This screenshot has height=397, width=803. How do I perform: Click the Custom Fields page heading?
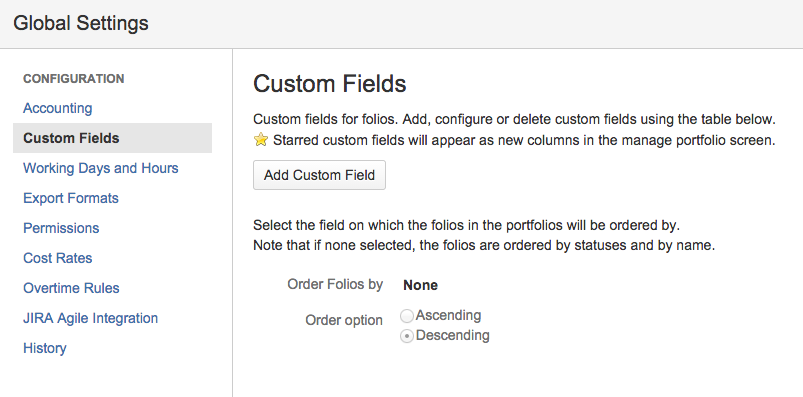pos(329,83)
